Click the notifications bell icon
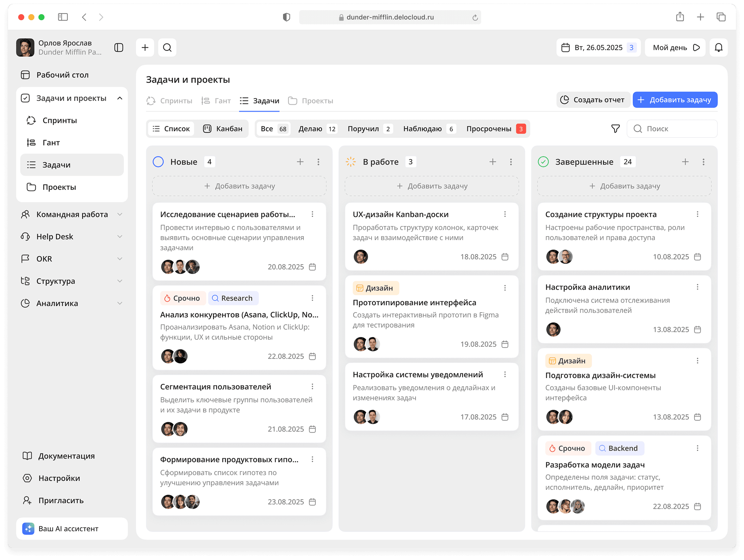 [x=719, y=48]
